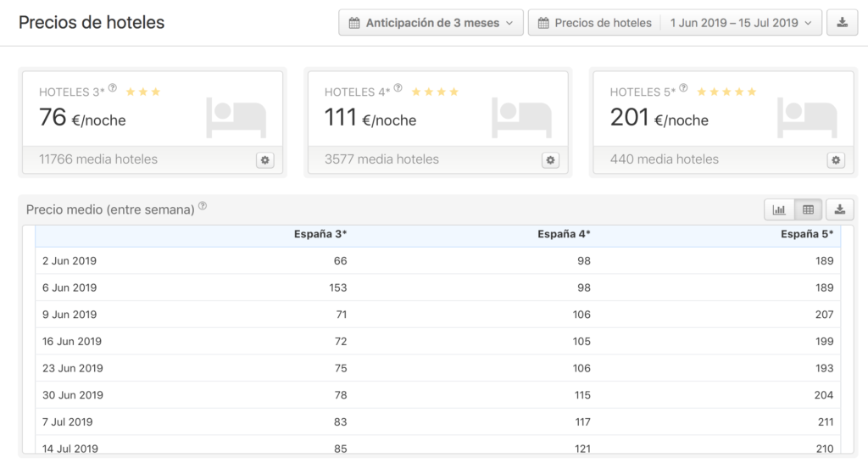Select the 30 Jun 2019 row label

tap(73, 395)
